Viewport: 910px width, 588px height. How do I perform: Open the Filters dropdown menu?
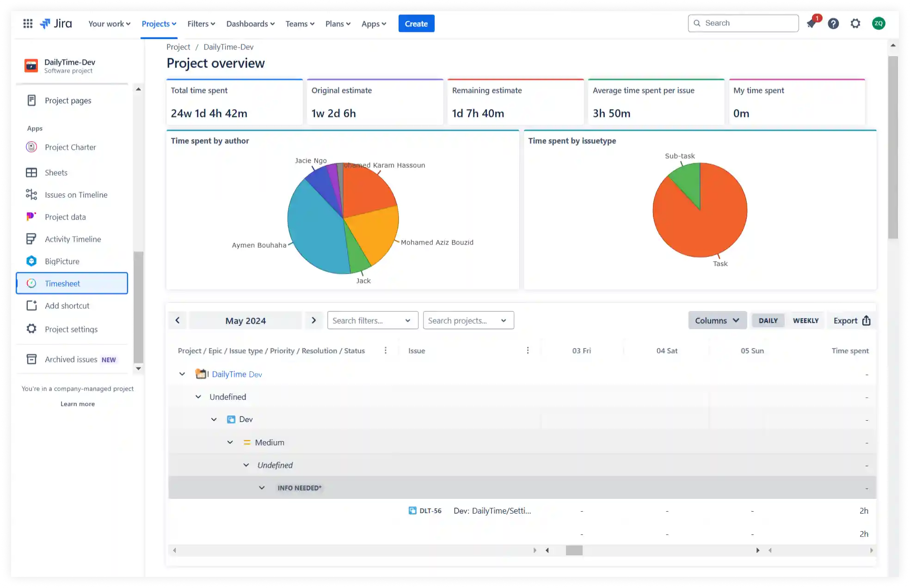click(x=201, y=24)
